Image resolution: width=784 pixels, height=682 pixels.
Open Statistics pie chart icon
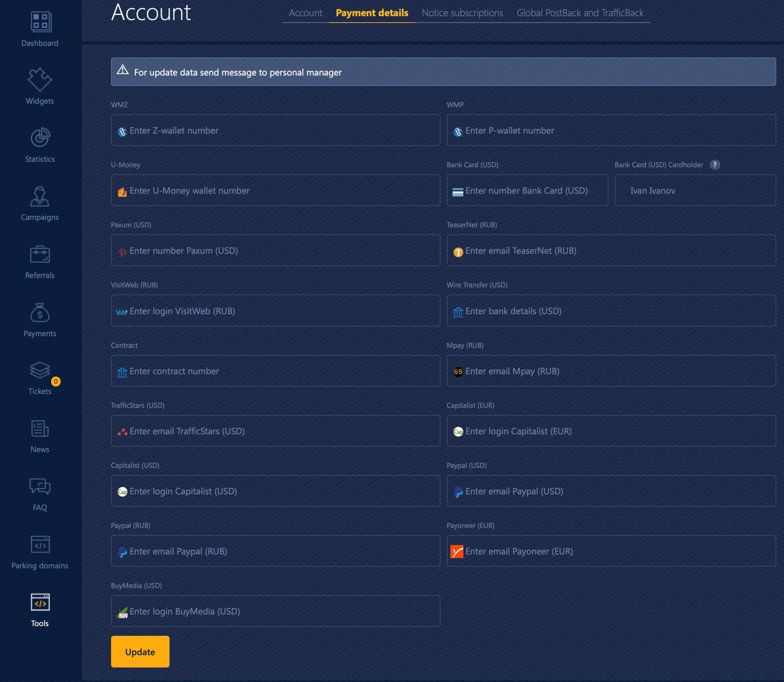coord(40,138)
